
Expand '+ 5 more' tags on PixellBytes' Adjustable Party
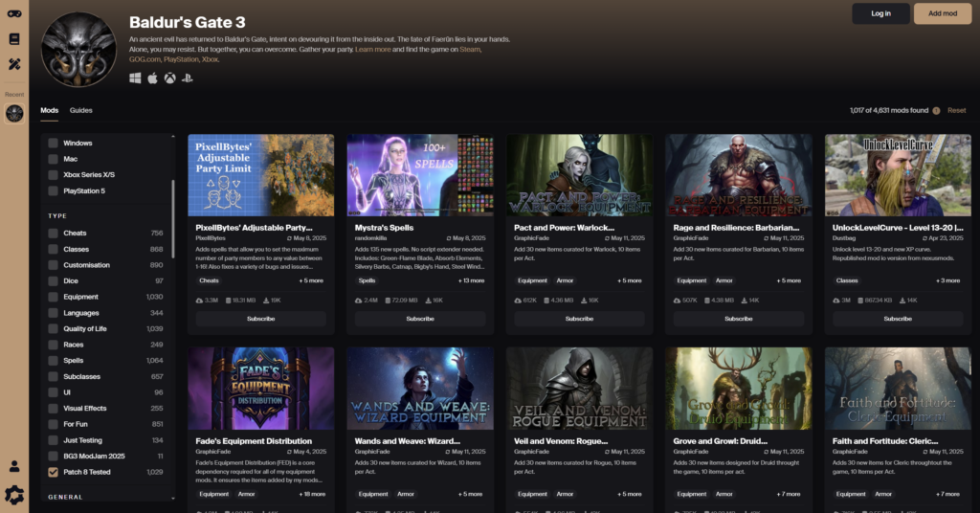point(311,280)
